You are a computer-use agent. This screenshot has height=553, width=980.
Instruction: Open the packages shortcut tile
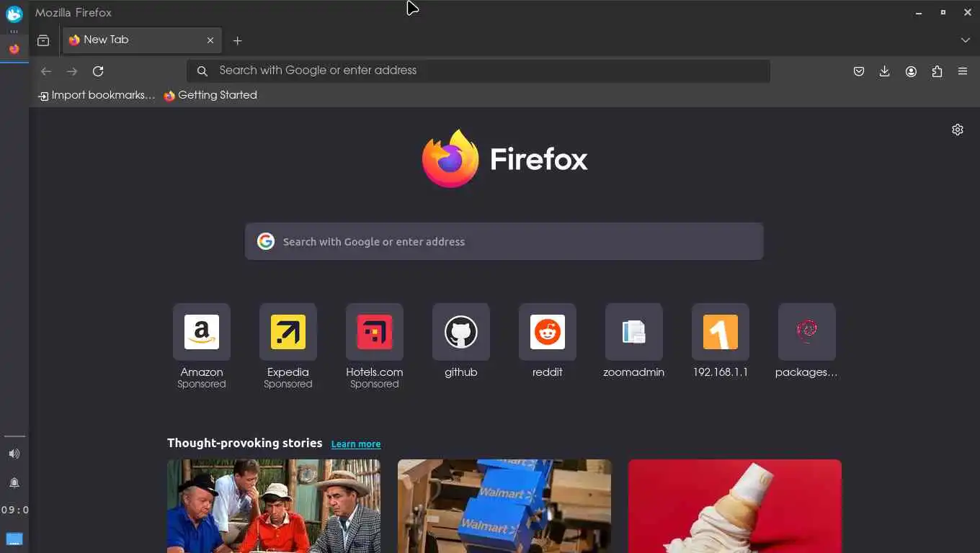pyautogui.click(x=807, y=332)
